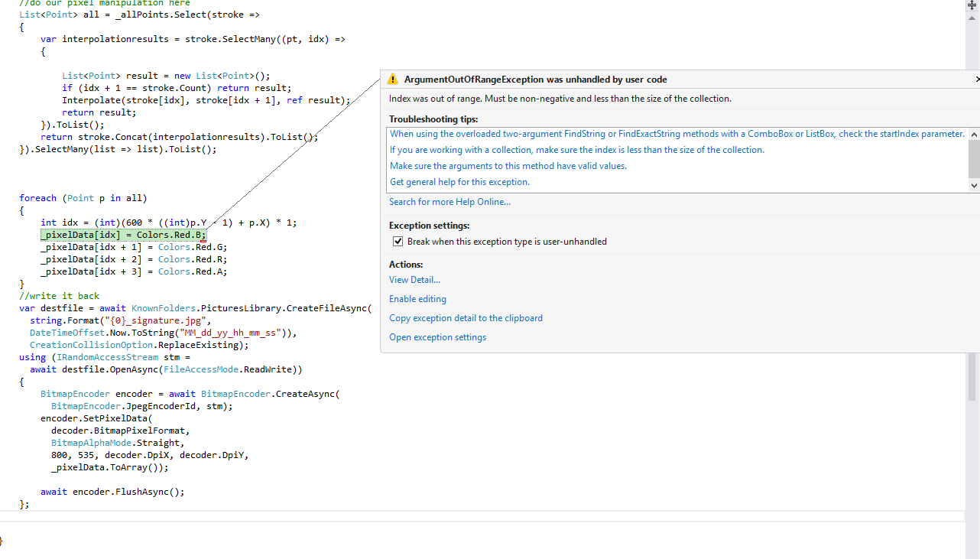Click the 'Index was out of range' message

[x=560, y=99]
